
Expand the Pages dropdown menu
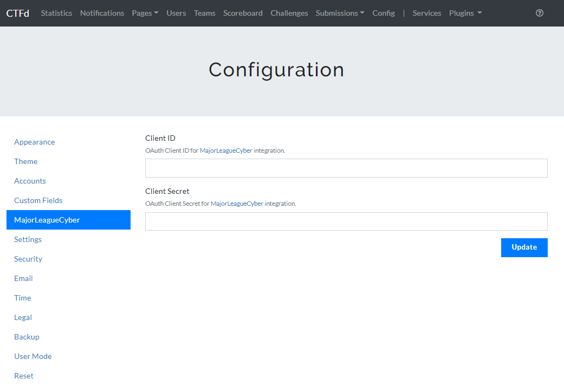click(x=145, y=13)
